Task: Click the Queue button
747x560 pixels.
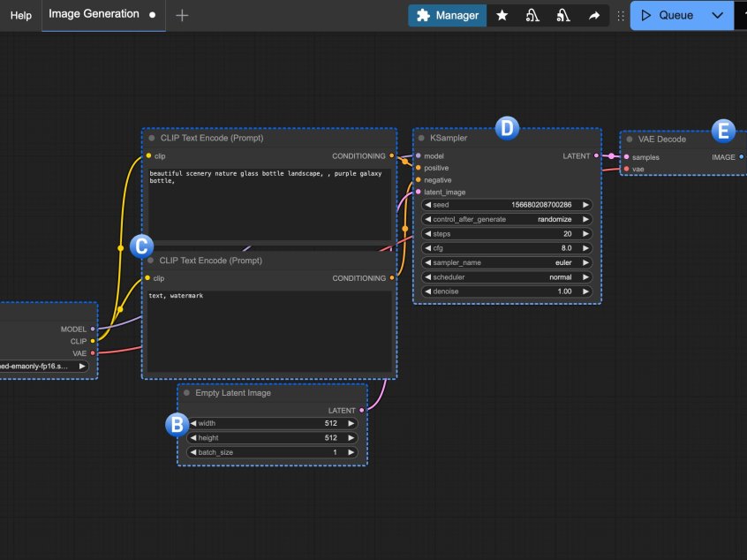Action: (x=669, y=16)
